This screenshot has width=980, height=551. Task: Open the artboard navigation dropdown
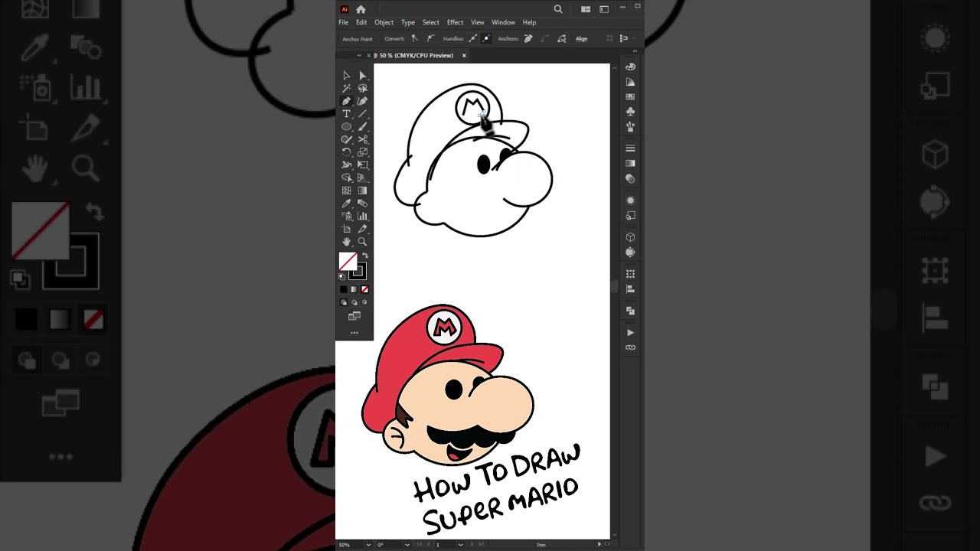460,544
